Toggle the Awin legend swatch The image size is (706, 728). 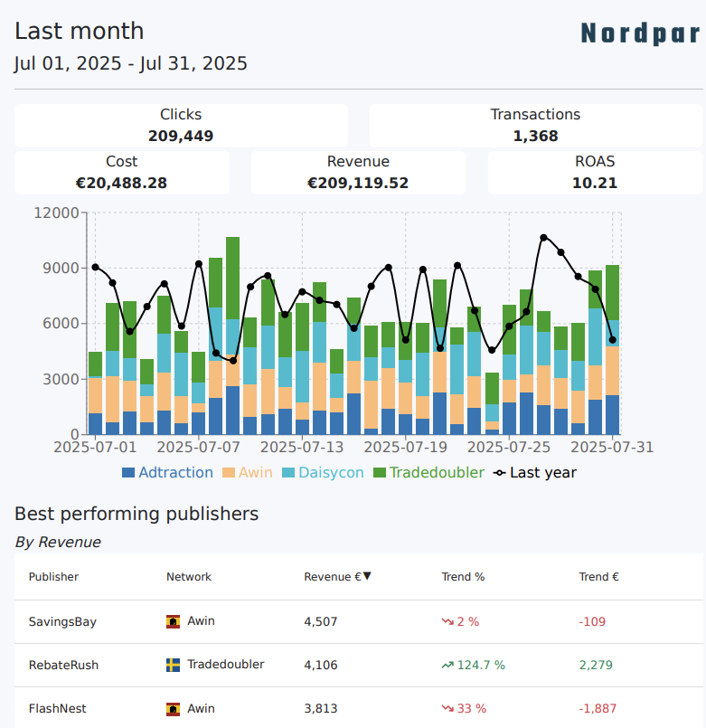(x=229, y=473)
